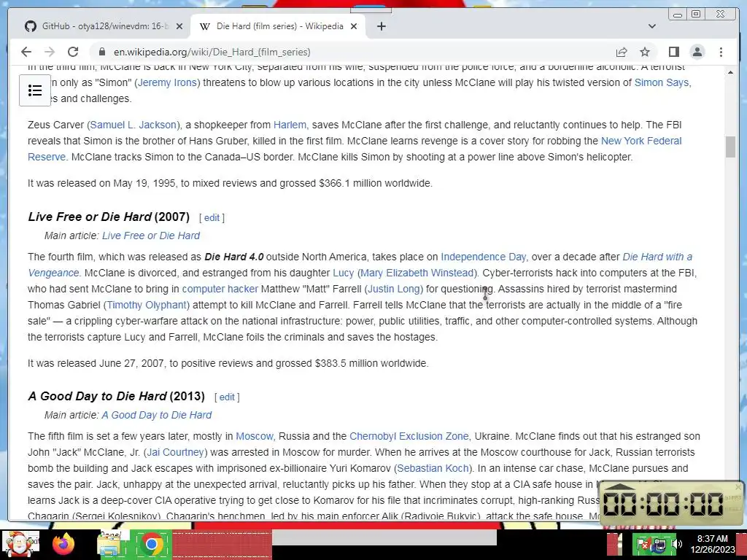
Task: View site security padlock info
Action: click(x=101, y=52)
